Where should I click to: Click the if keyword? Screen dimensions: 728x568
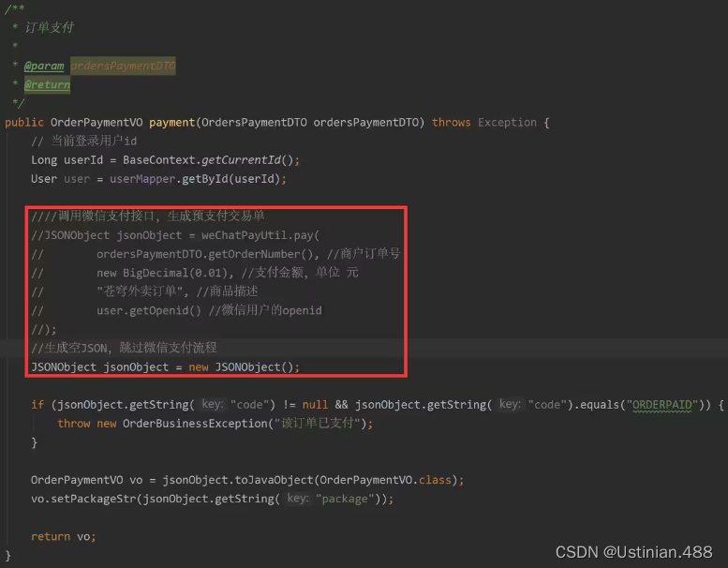click(x=37, y=405)
